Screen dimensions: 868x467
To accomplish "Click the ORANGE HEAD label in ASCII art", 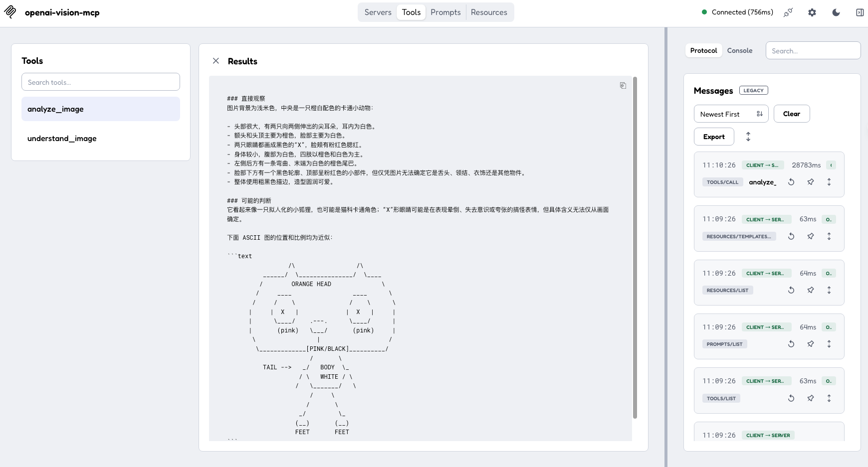I will (x=311, y=284).
